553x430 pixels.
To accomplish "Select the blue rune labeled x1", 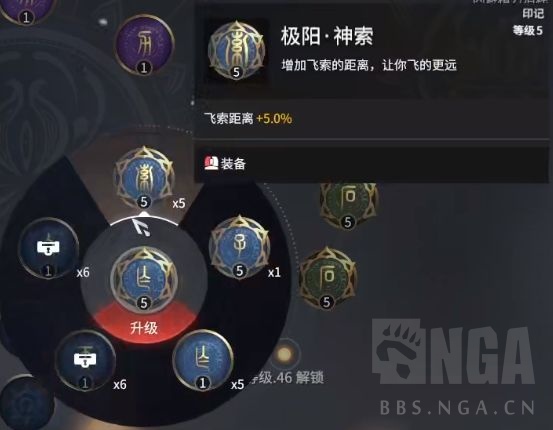I will [239, 247].
